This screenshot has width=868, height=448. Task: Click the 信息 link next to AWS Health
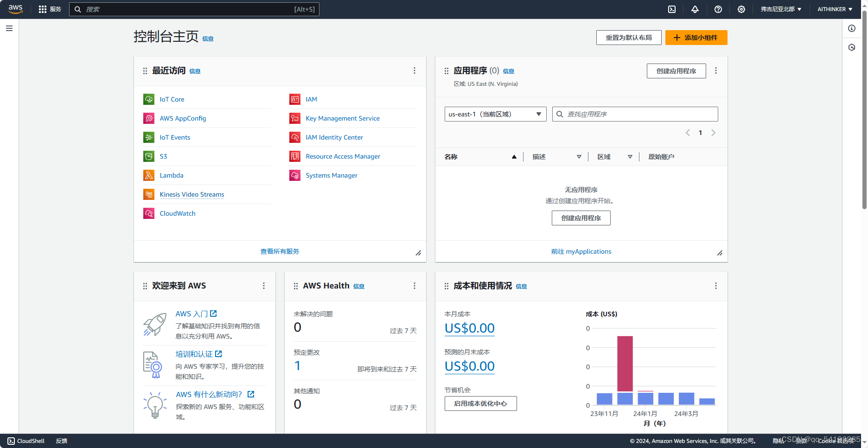coord(359,287)
